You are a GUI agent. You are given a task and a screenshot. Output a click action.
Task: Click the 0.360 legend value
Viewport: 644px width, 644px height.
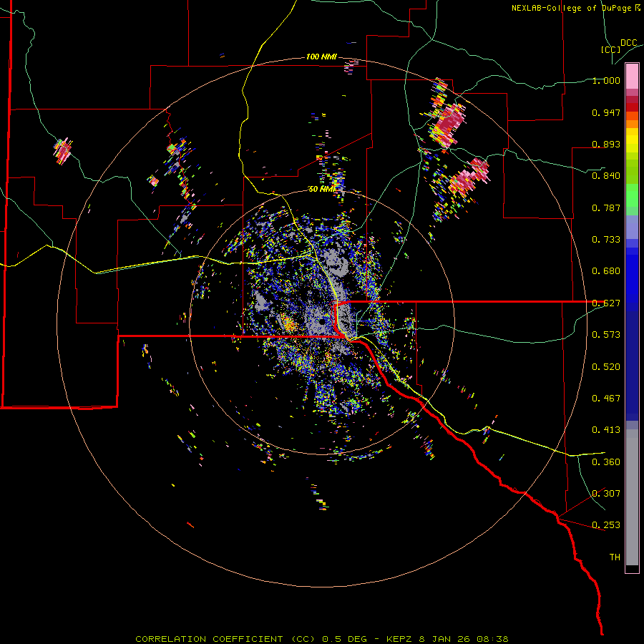point(606,462)
